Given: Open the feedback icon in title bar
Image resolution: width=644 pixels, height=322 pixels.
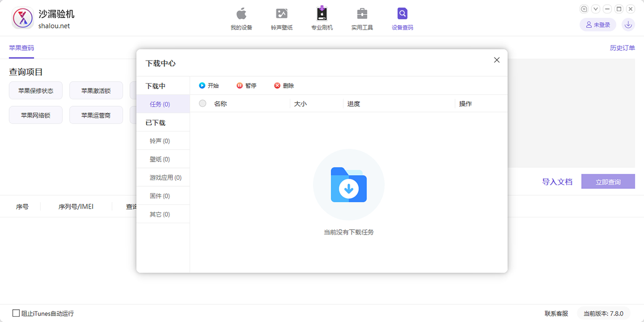Looking at the screenshot, I should (x=584, y=9).
